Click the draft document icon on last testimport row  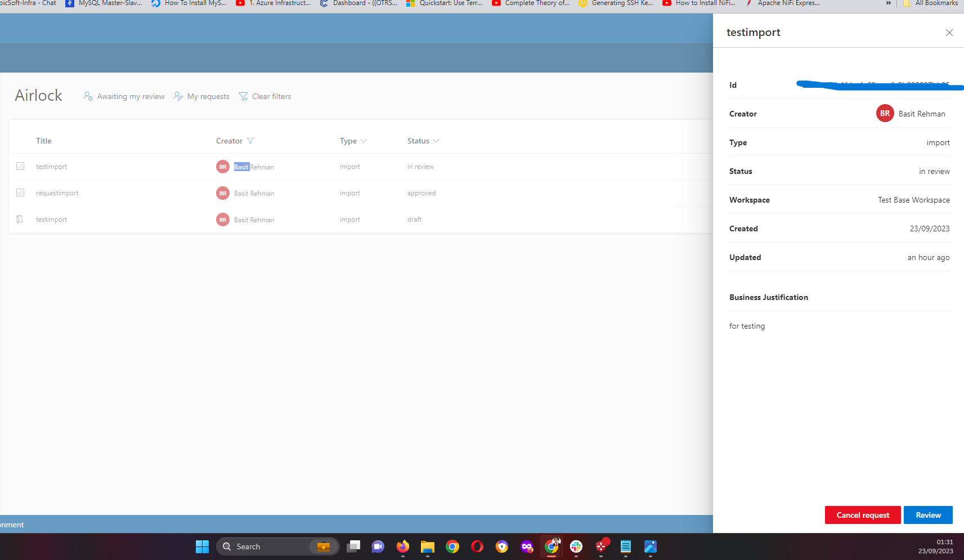[20, 219]
